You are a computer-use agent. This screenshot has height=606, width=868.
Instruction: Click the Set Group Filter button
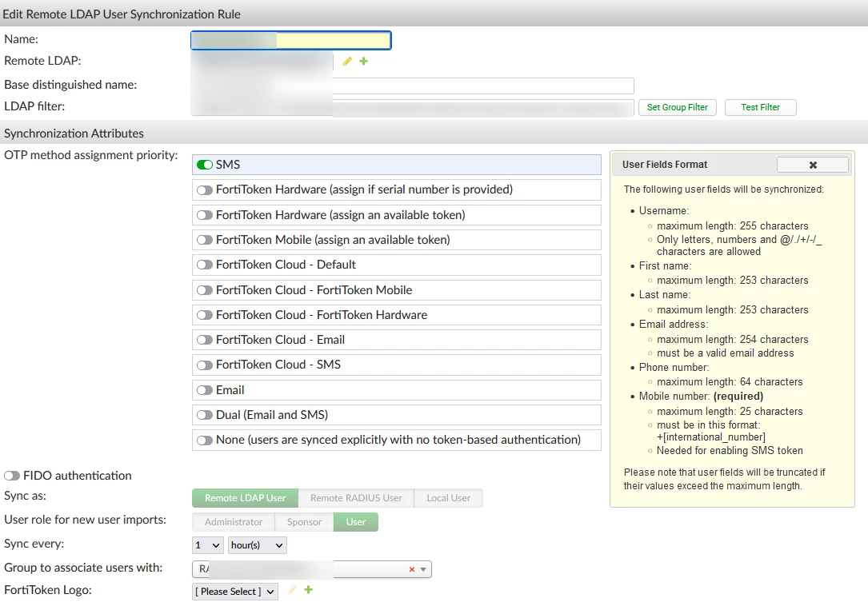[678, 107]
